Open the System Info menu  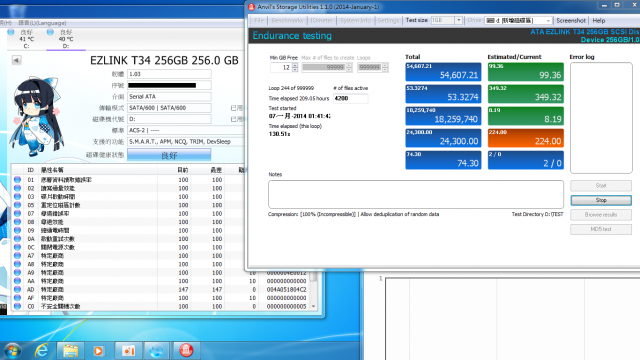pos(356,20)
